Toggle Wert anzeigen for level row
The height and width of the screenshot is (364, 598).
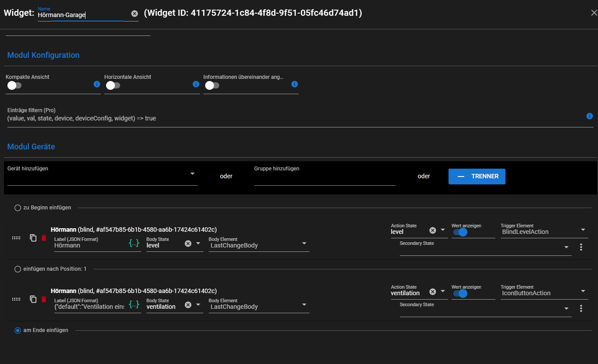click(460, 232)
